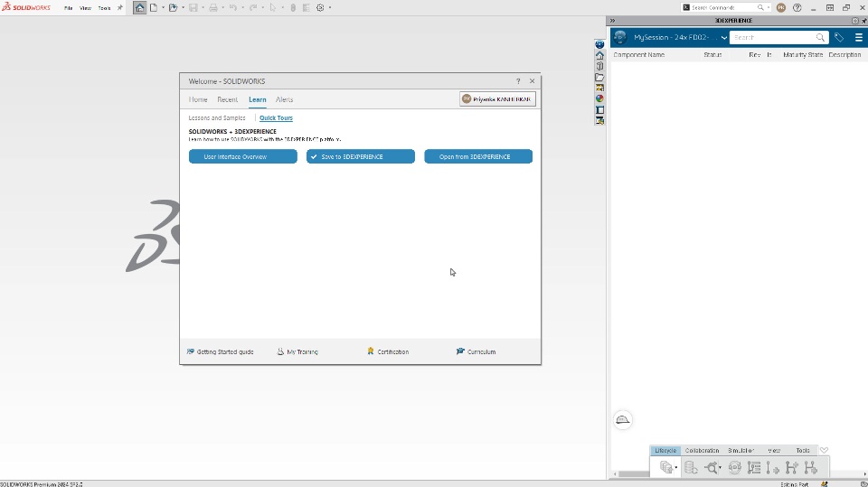Click the favorites heart icon beside Tools tab
Screen dimensions: 868x487
824,451
